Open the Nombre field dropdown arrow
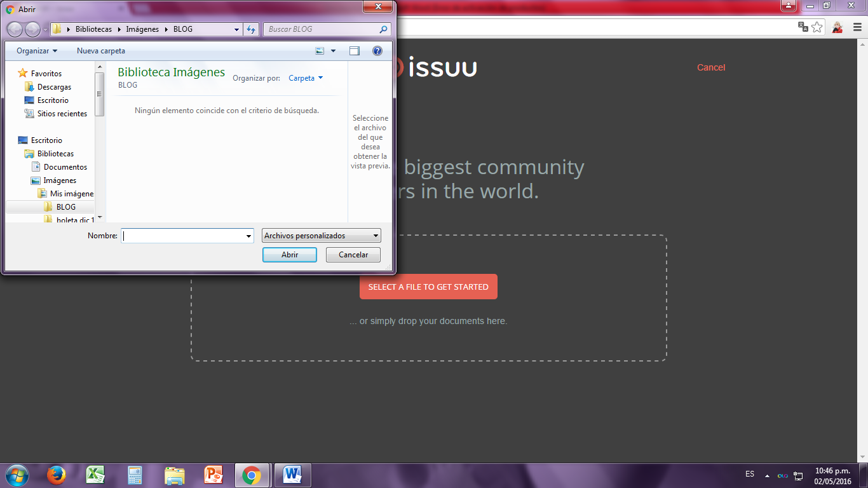 (248, 236)
